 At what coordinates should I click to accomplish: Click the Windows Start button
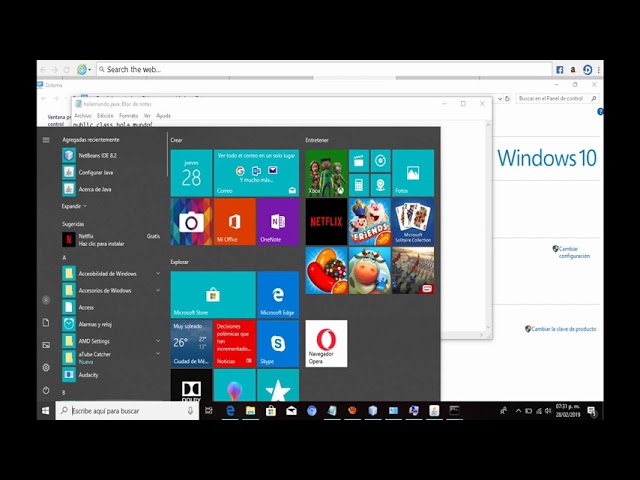46,411
